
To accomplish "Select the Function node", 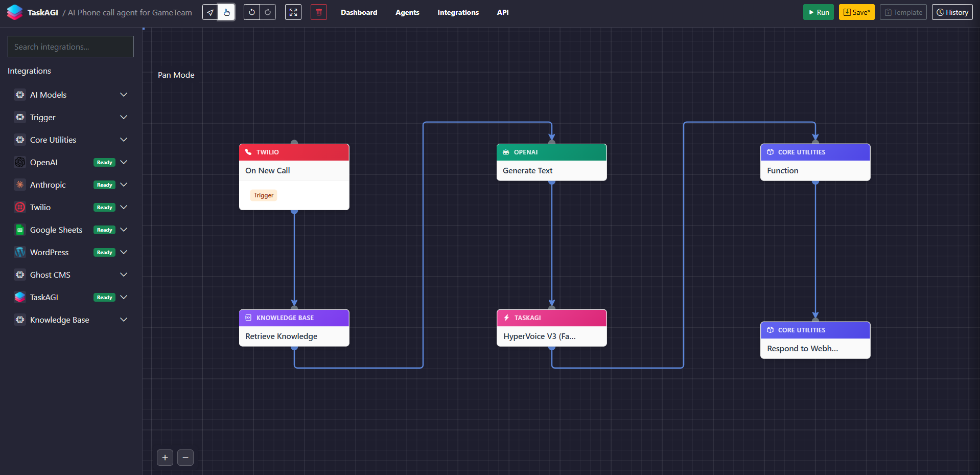I will tap(815, 162).
